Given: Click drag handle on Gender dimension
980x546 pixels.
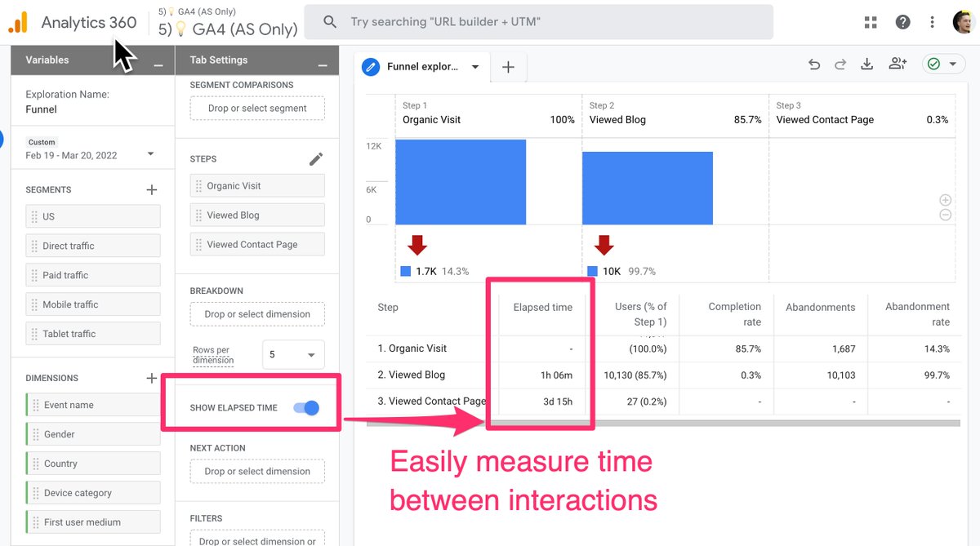Looking at the screenshot, I should tap(36, 434).
